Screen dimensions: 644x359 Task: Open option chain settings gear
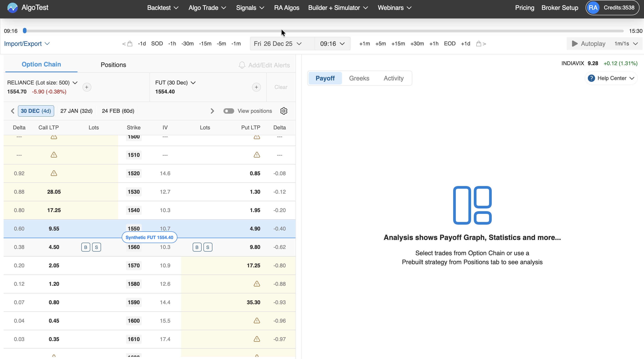click(284, 111)
